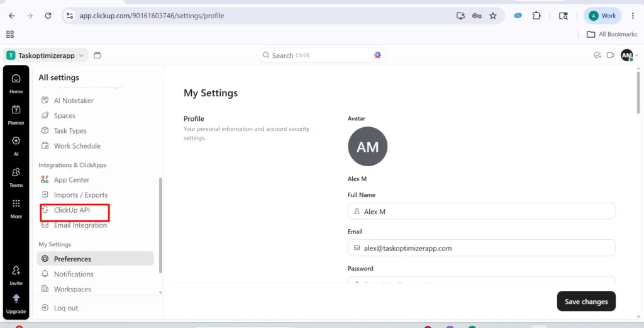The height and width of the screenshot is (328, 644).
Task: Click the Save changes button
Action: (x=586, y=302)
